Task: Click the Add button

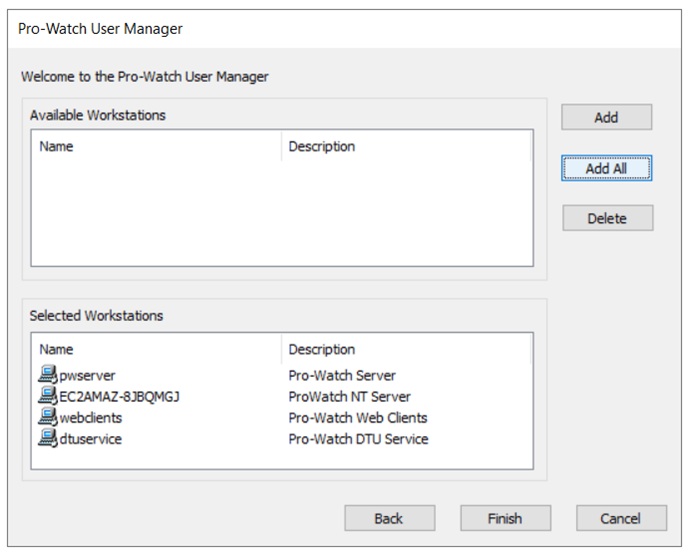Action: [606, 117]
